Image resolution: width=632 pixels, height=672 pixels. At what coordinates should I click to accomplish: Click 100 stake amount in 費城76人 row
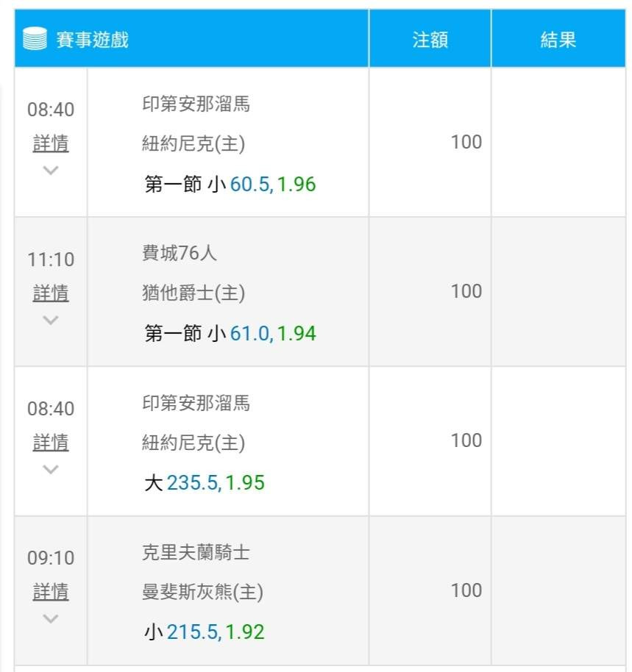point(466,292)
